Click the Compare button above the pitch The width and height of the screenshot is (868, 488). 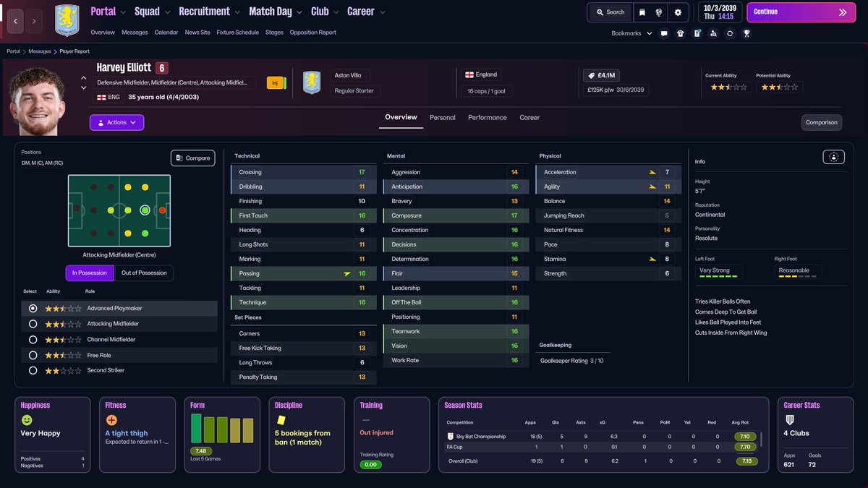tap(192, 158)
